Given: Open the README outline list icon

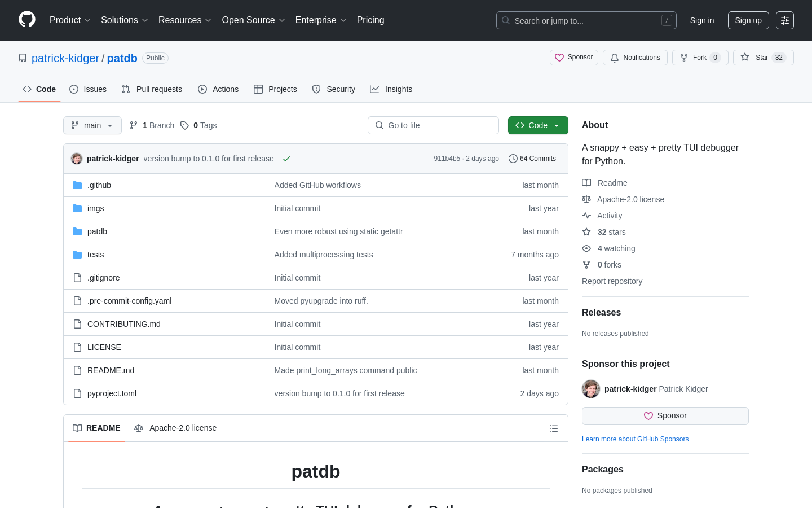Looking at the screenshot, I should (554, 428).
